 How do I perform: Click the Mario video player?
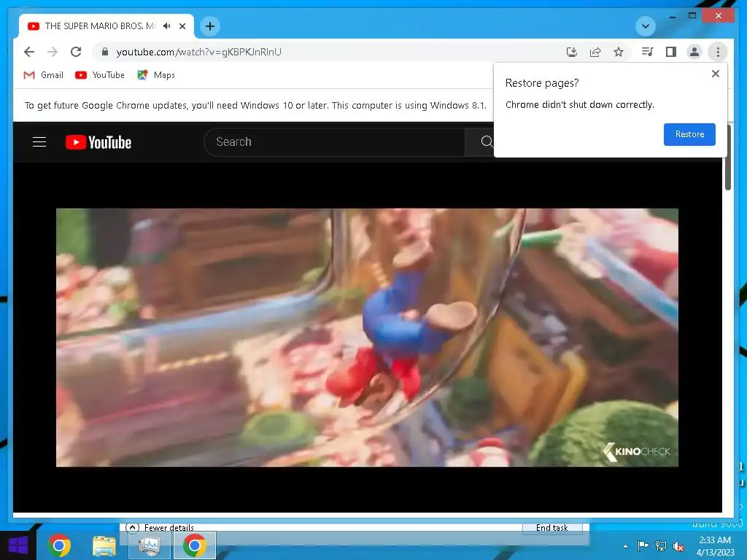[367, 337]
